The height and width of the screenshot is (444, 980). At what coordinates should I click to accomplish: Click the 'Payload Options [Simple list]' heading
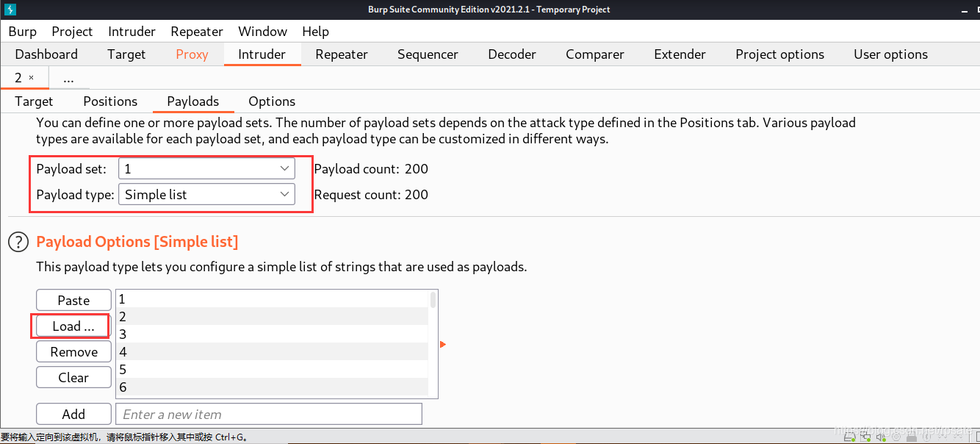pyautogui.click(x=137, y=242)
